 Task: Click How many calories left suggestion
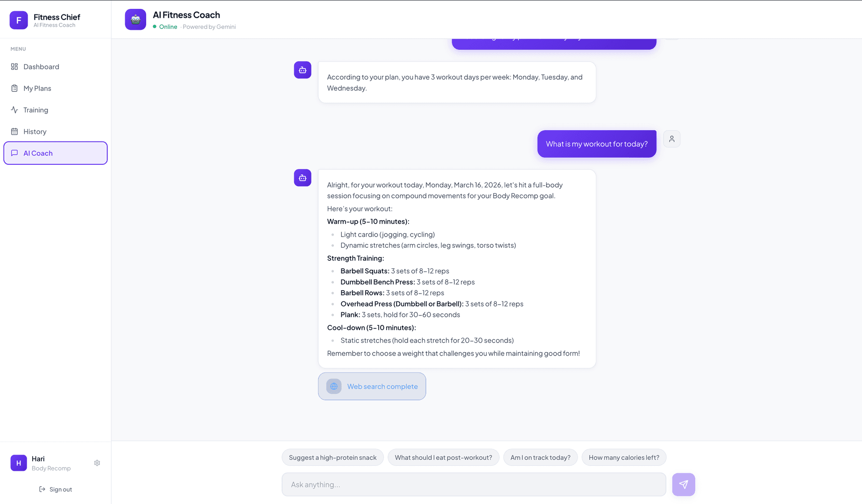[624, 457]
